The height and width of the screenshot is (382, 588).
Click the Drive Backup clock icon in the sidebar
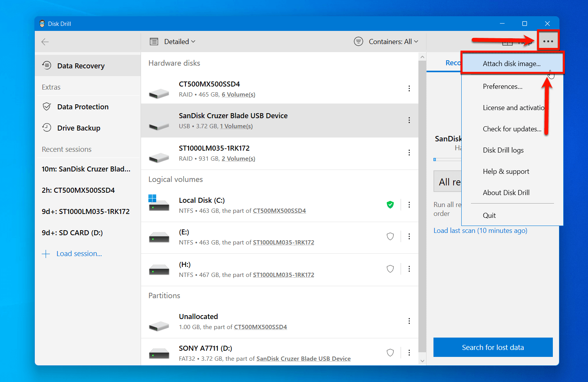click(x=47, y=127)
